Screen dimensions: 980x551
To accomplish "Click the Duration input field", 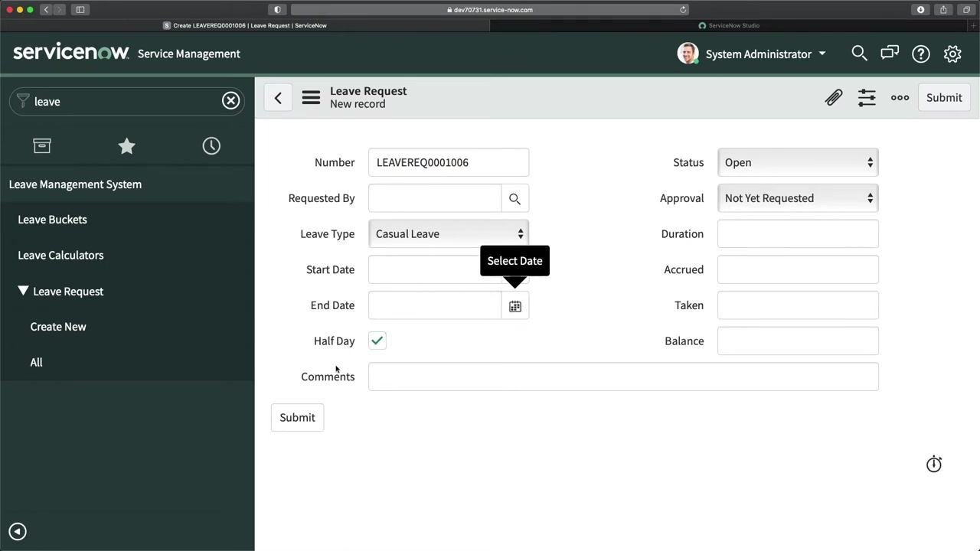I will point(798,234).
